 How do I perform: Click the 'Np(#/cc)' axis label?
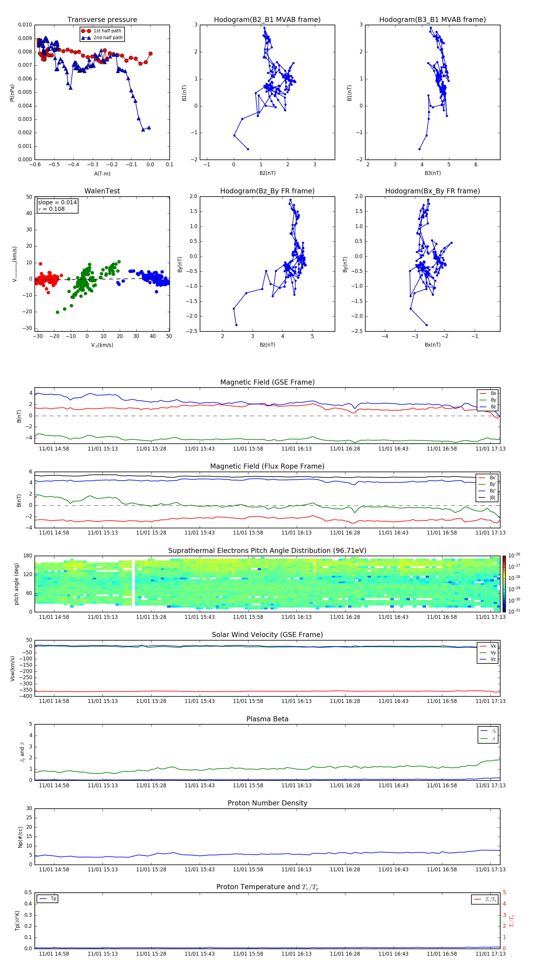pyautogui.click(x=20, y=837)
